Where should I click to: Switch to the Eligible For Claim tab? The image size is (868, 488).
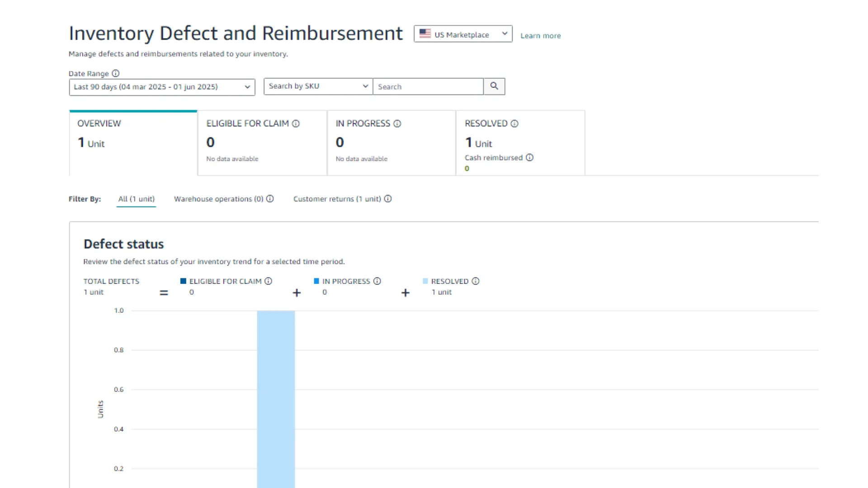pyautogui.click(x=262, y=142)
